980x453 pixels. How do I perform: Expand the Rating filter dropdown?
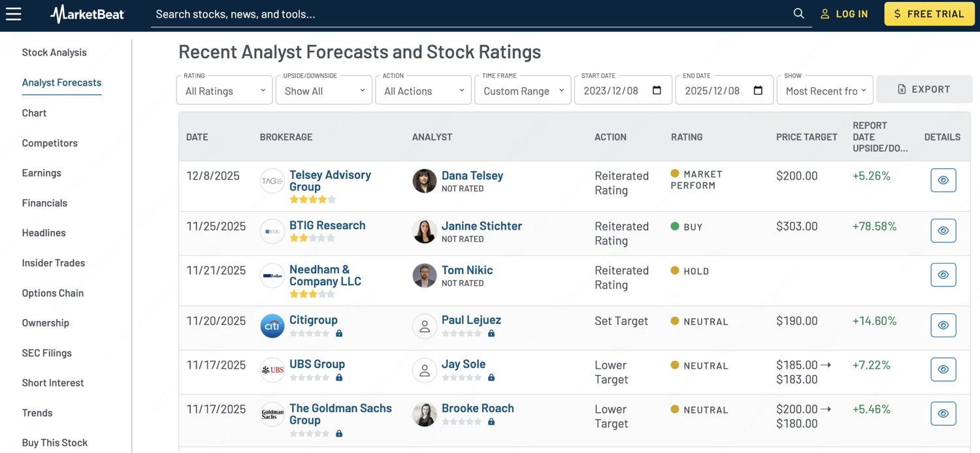(225, 91)
